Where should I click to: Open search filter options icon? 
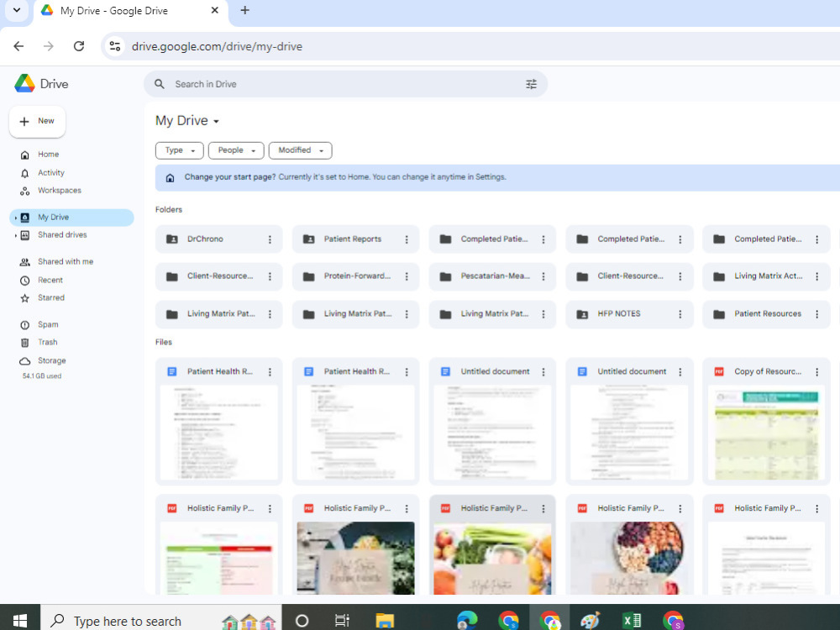[x=531, y=84]
